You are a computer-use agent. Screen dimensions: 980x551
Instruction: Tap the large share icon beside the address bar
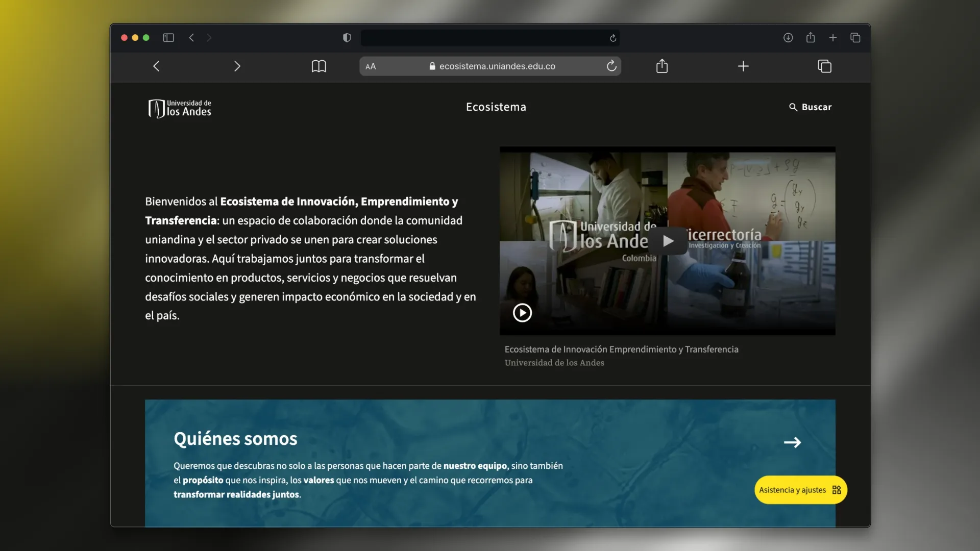coord(662,66)
